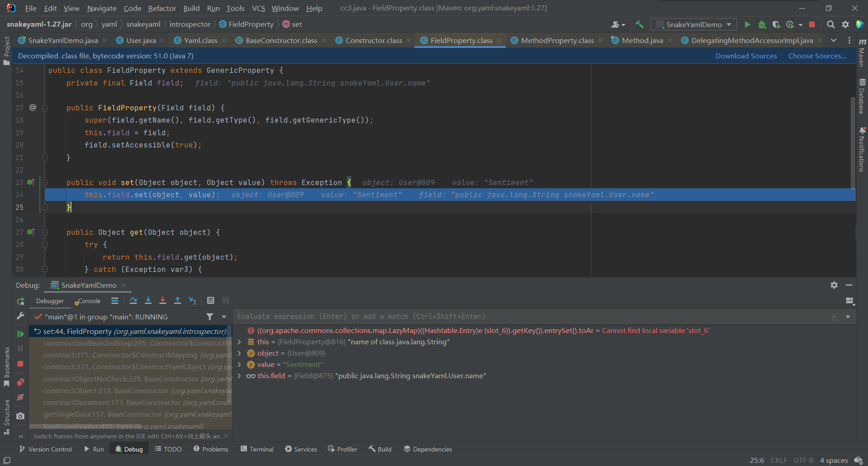Expand the 'value' variable node

pyautogui.click(x=239, y=365)
